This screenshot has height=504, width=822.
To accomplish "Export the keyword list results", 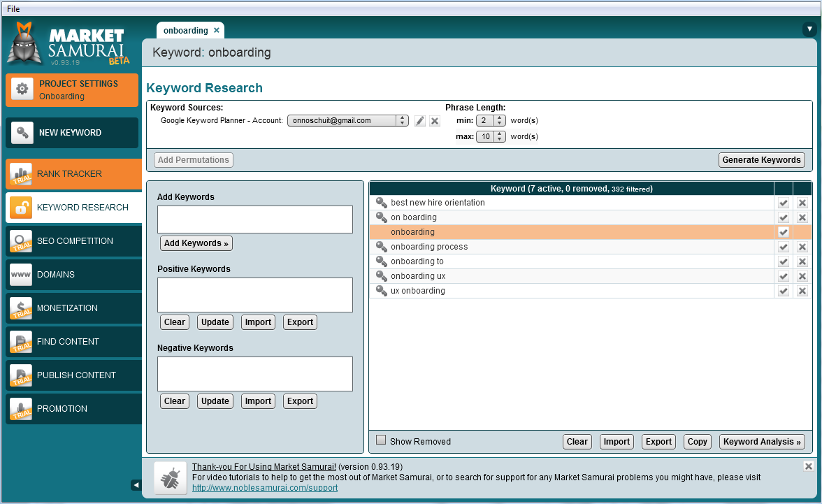I will tap(658, 442).
